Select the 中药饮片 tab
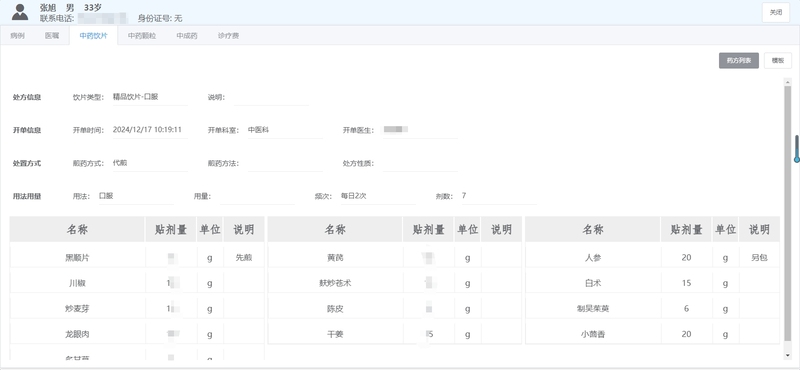 pos(93,36)
